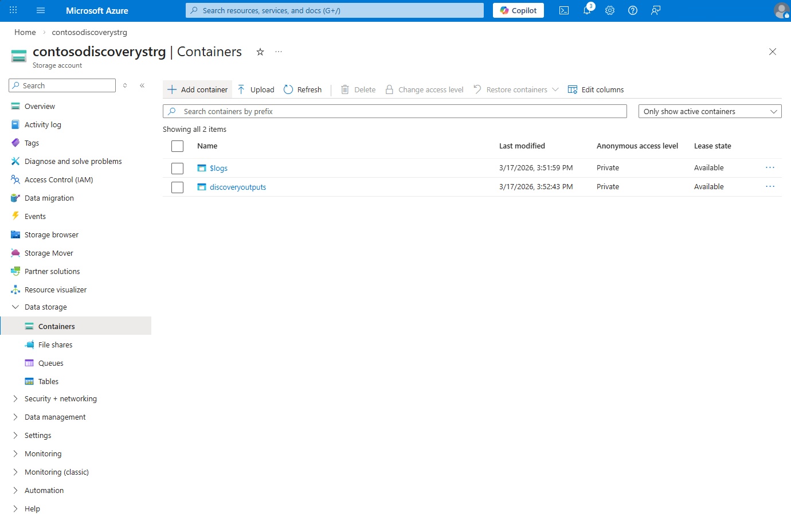Open the notifications bell

tap(587, 10)
